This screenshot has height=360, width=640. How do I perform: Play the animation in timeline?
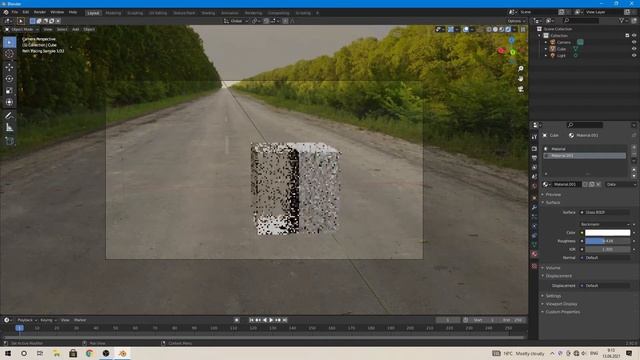[x=271, y=320]
